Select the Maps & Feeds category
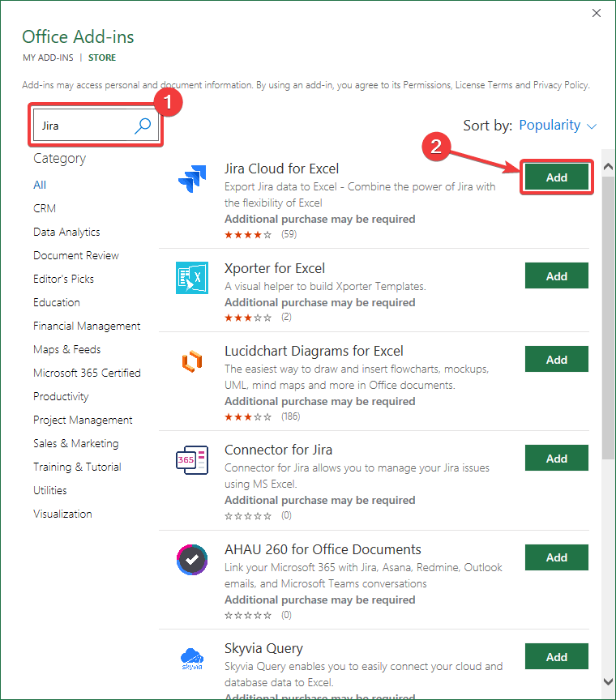Screen dimensions: 616x700 coord(67,349)
